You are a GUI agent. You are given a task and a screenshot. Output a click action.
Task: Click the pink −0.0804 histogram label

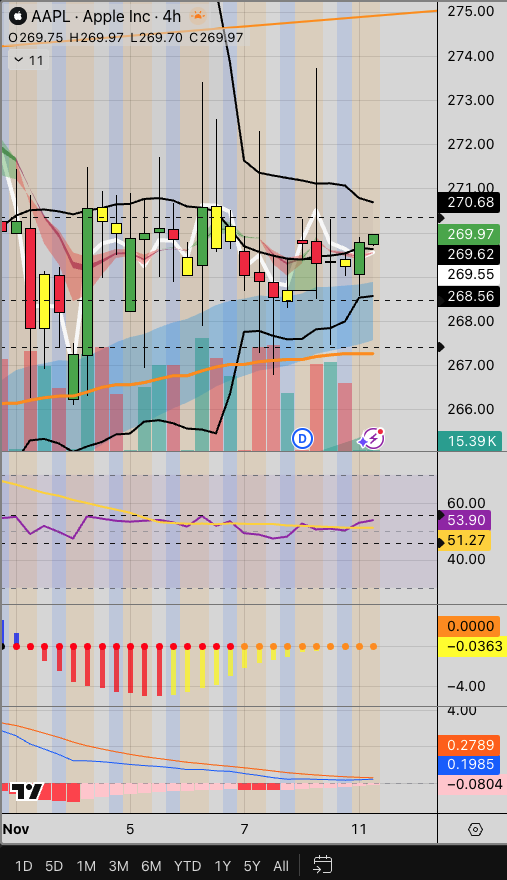tap(473, 784)
